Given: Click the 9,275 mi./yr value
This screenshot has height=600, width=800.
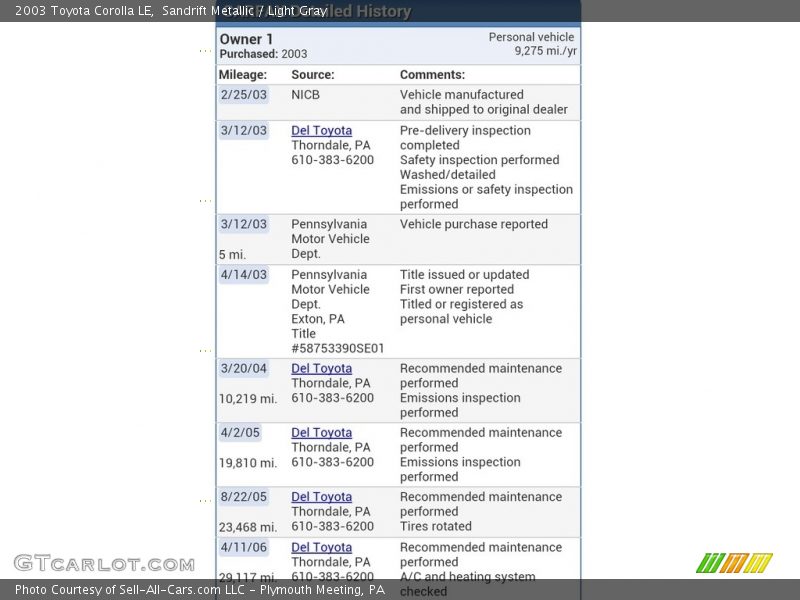Looking at the screenshot, I should [545, 51].
